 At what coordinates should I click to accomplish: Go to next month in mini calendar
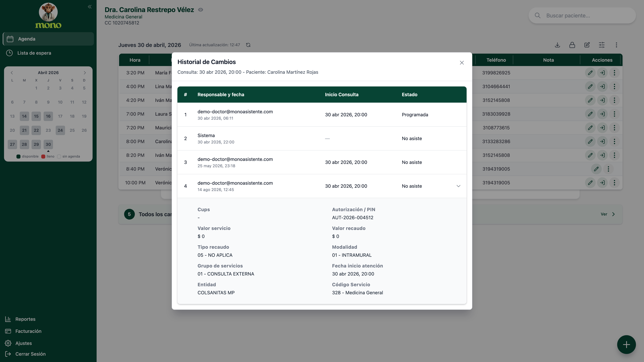coord(85,73)
